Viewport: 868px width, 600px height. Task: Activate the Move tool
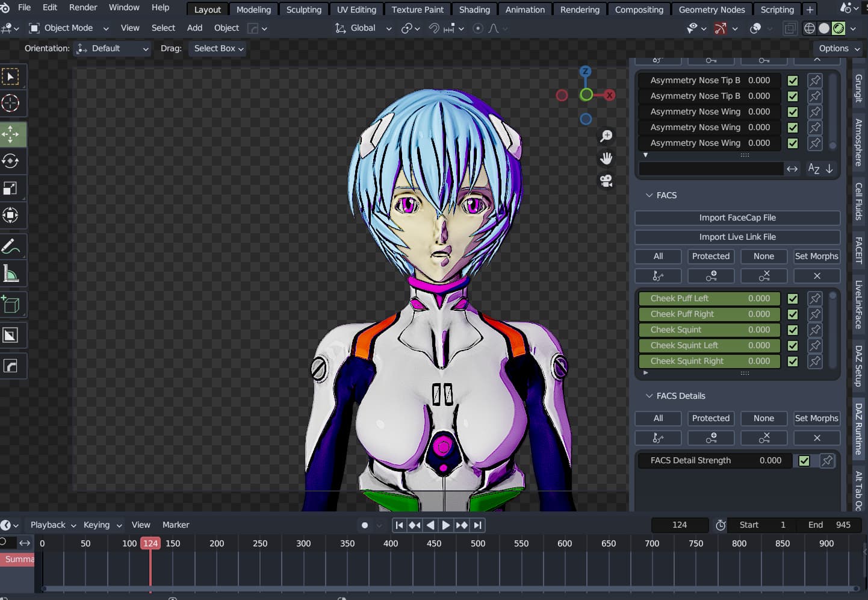11,134
